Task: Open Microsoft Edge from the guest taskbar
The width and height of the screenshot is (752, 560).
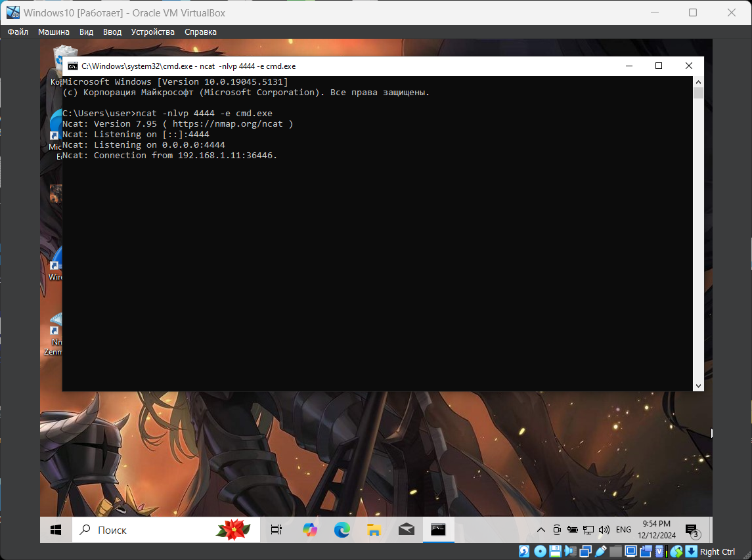Action: (342, 530)
